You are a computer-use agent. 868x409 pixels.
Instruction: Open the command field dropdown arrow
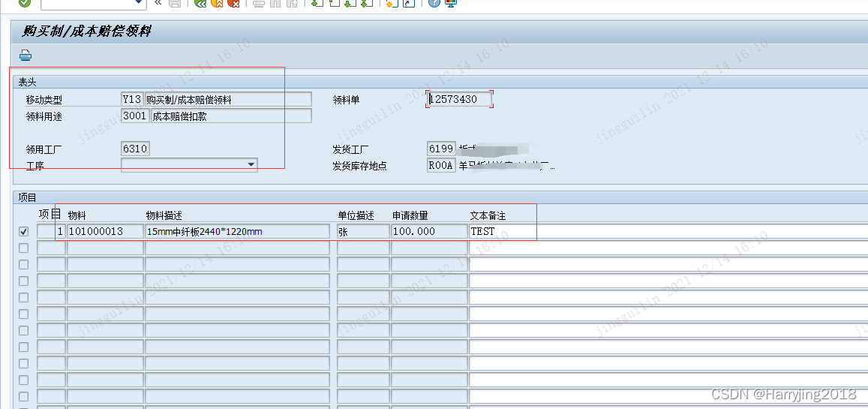139,3
